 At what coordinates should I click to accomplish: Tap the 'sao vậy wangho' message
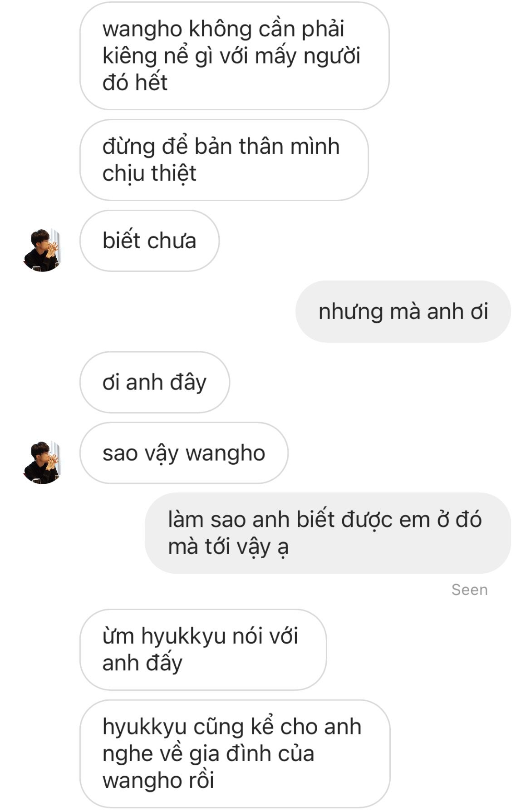coord(184,453)
